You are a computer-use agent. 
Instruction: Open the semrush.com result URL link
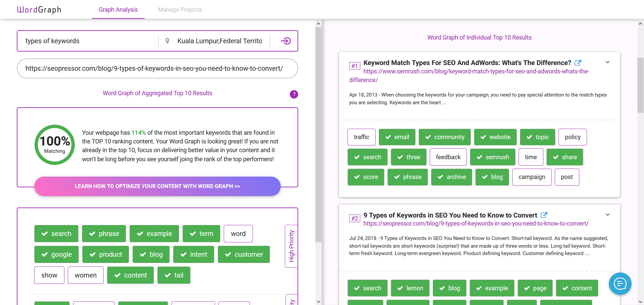(x=469, y=76)
